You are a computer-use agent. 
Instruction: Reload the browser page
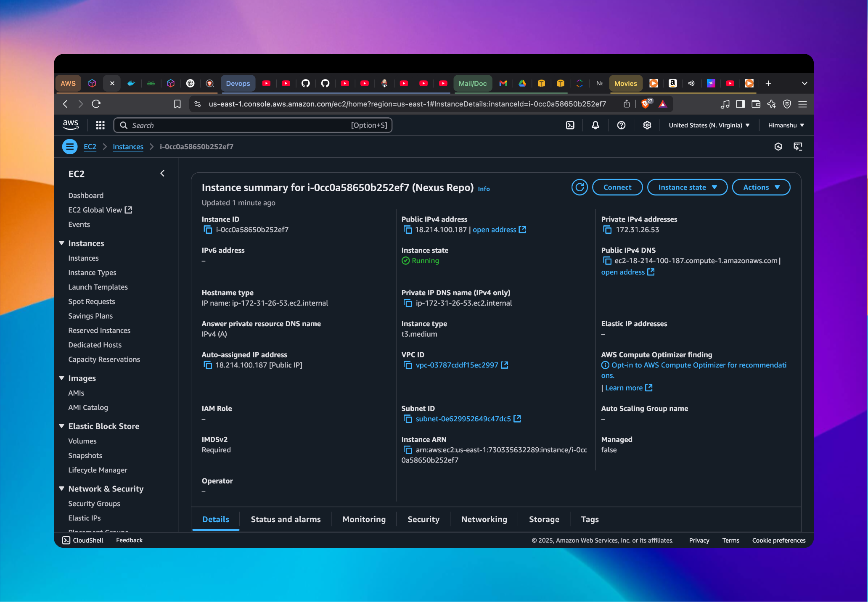[96, 104]
